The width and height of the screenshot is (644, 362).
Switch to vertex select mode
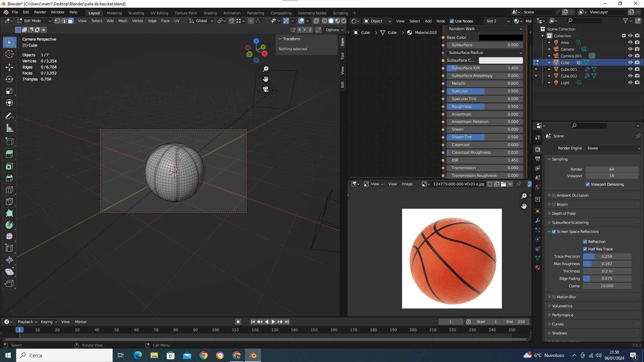[57, 21]
